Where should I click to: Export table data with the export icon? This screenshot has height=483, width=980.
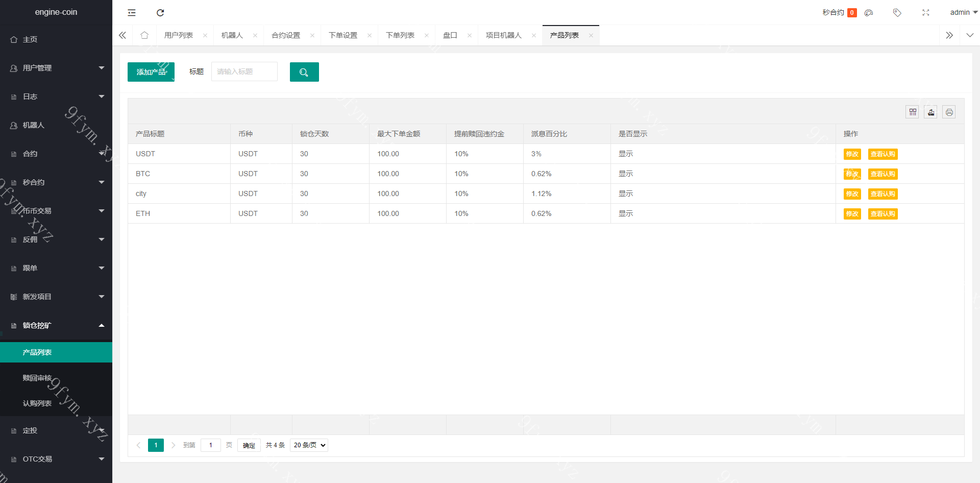(930, 112)
